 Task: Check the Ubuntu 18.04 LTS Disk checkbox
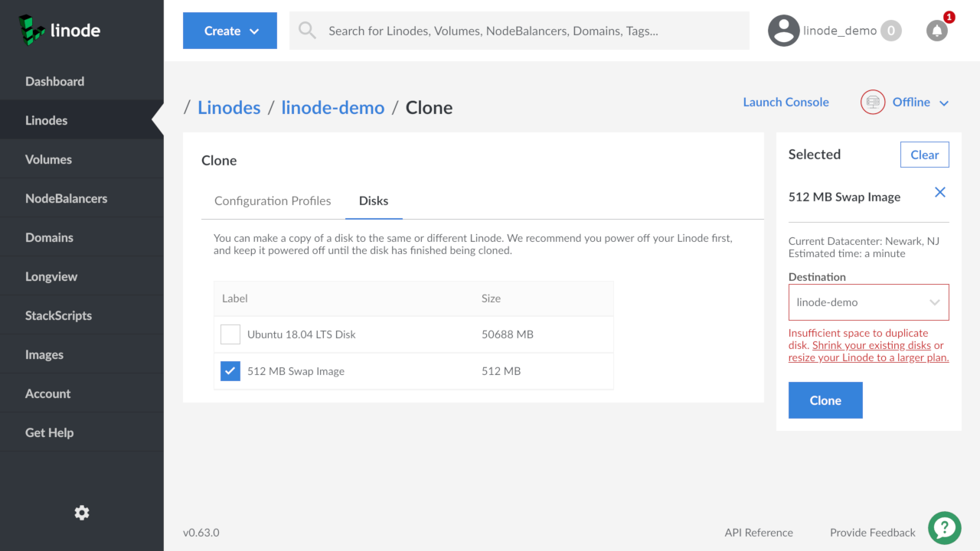(x=230, y=334)
